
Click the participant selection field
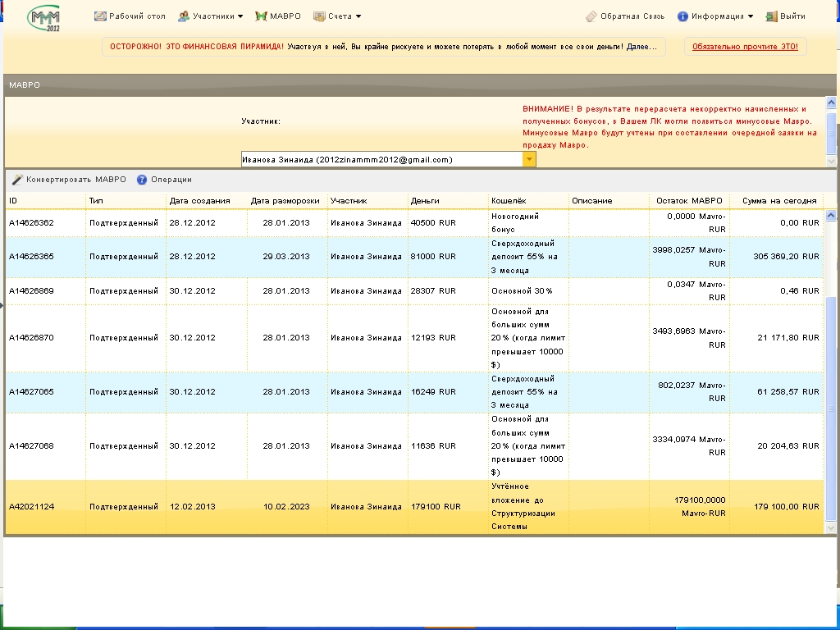click(382, 159)
